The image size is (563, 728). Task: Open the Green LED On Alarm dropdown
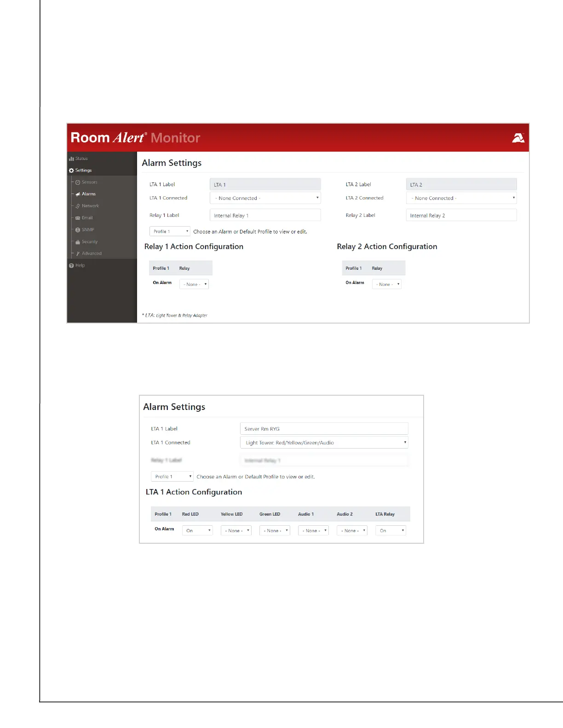(x=275, y=530)
